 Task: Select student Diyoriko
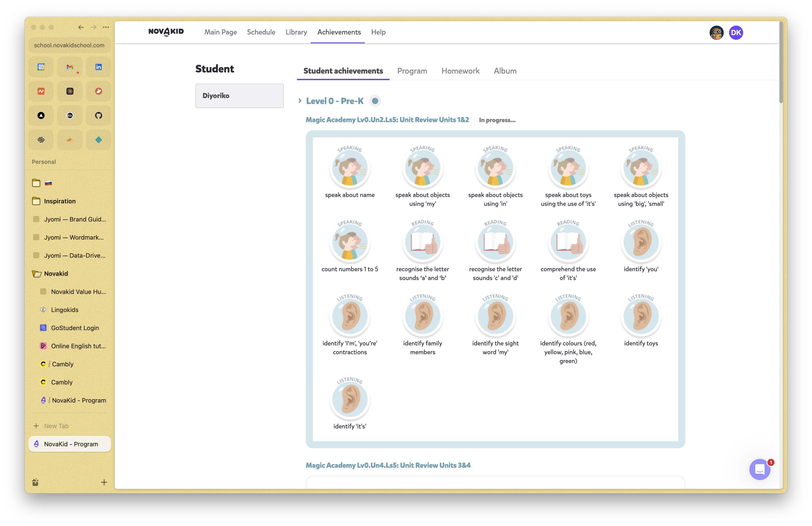tap(239, 96)
